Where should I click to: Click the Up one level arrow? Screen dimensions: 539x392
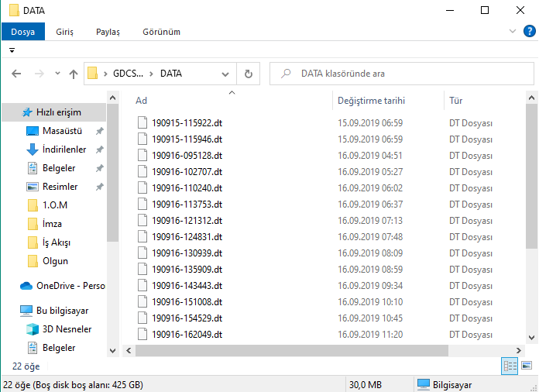point(74,74)
